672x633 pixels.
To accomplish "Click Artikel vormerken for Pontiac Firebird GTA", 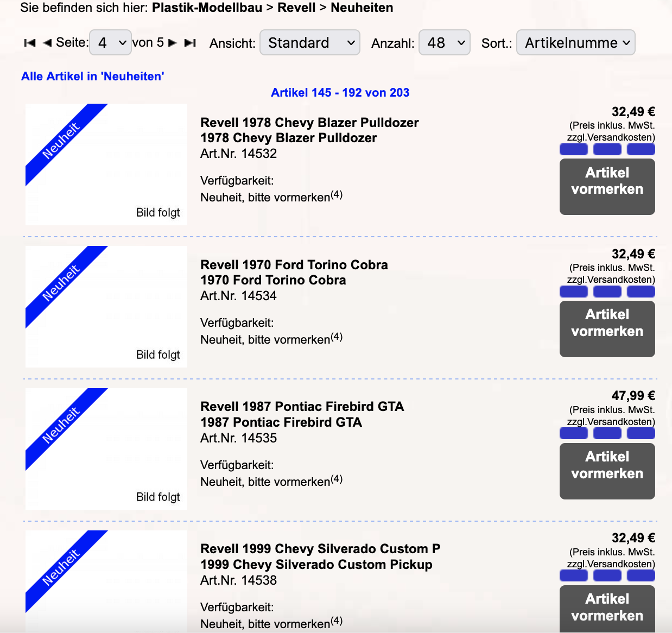I will (x=607, y=471).
